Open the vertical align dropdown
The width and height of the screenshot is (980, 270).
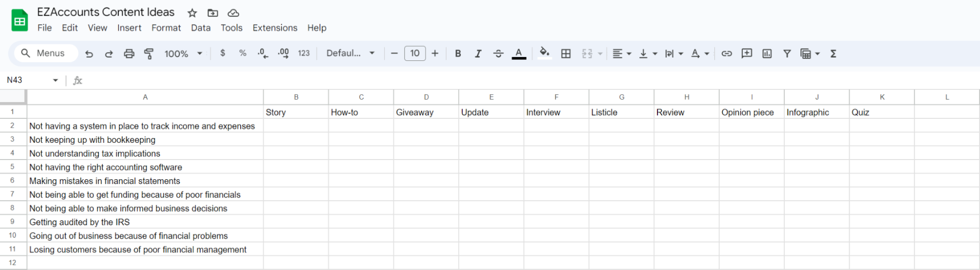point(648,54)
